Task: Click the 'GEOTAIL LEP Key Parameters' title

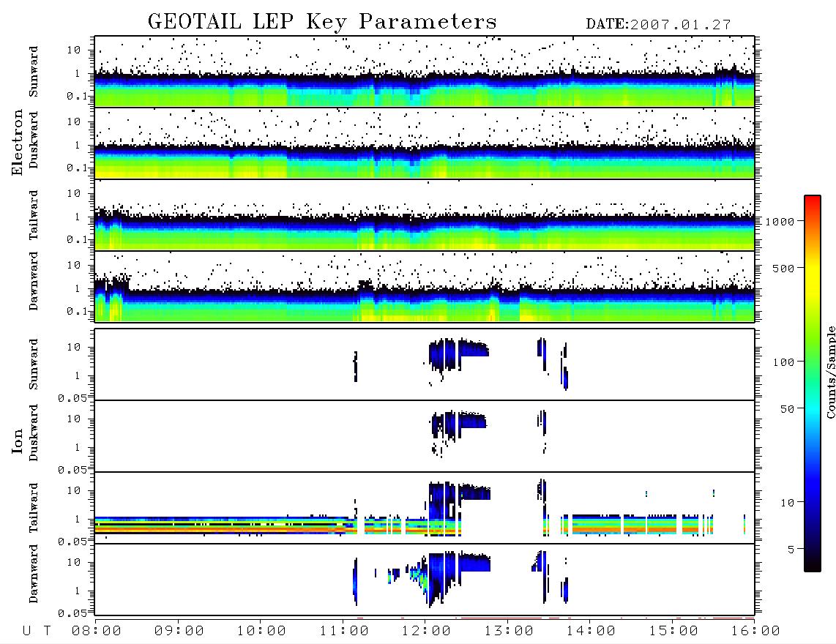Action: (322, 22)
